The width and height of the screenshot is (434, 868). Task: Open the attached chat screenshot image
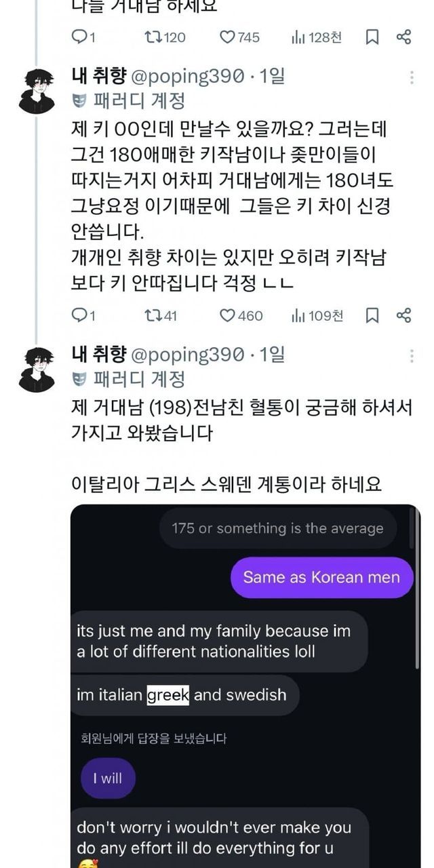(x=245, y=685)
